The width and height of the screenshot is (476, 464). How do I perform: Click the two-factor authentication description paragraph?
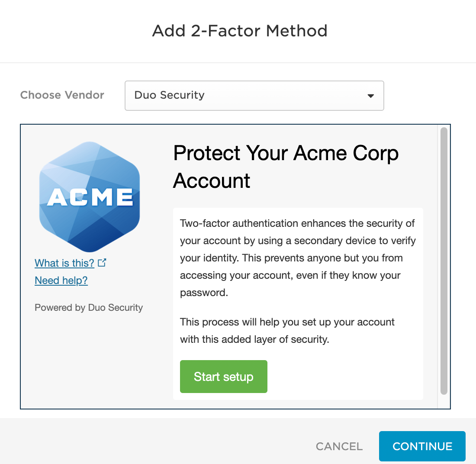click(x=298, y=258)
